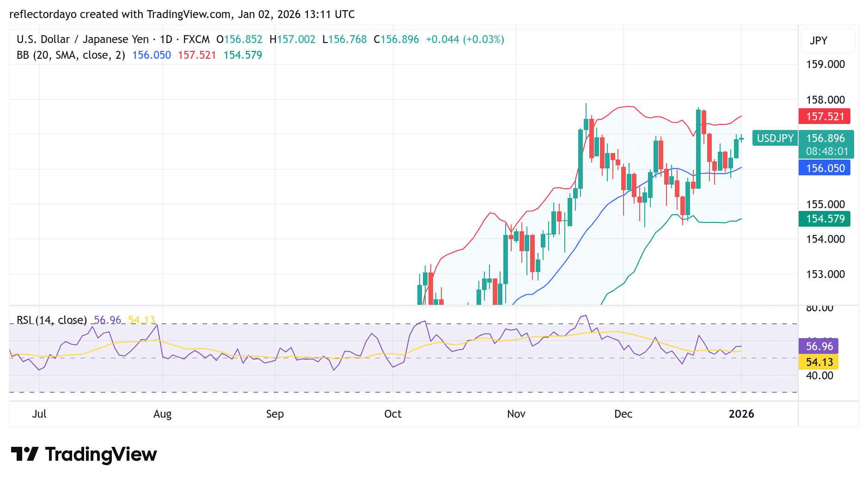This screenshot has width=868, height=482.
Task: Click the U.S. Dollar / Japanese Yen title
Action: coord(83,39)
